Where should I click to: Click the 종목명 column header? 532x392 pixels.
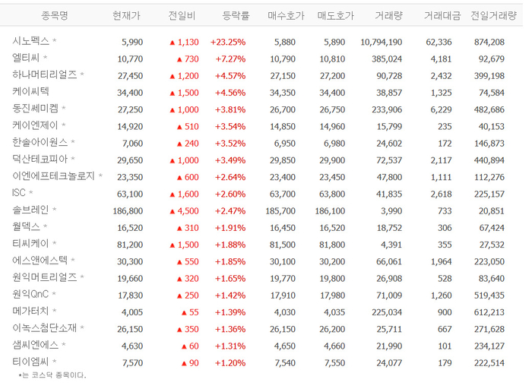pos(55,16)
